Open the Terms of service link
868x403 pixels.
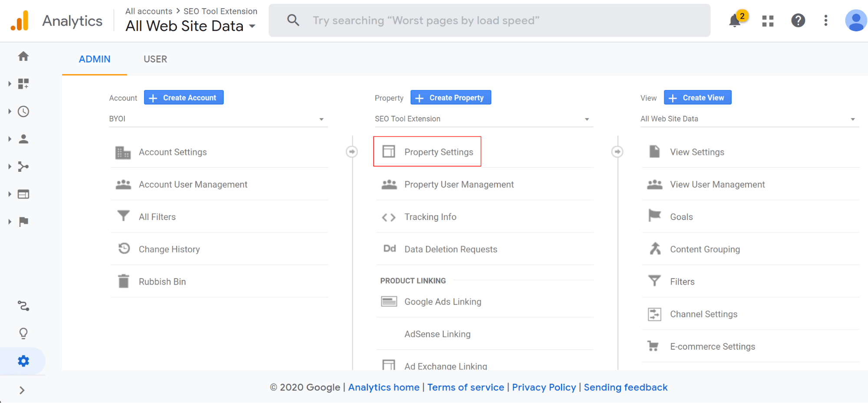pyautogui.click(x=465, y=387)
